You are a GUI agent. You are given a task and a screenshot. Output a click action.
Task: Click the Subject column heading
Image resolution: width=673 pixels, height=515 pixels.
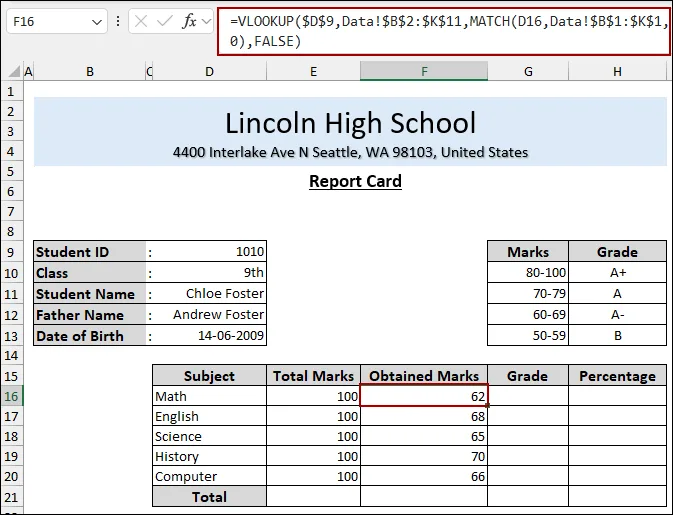(209, 376)
